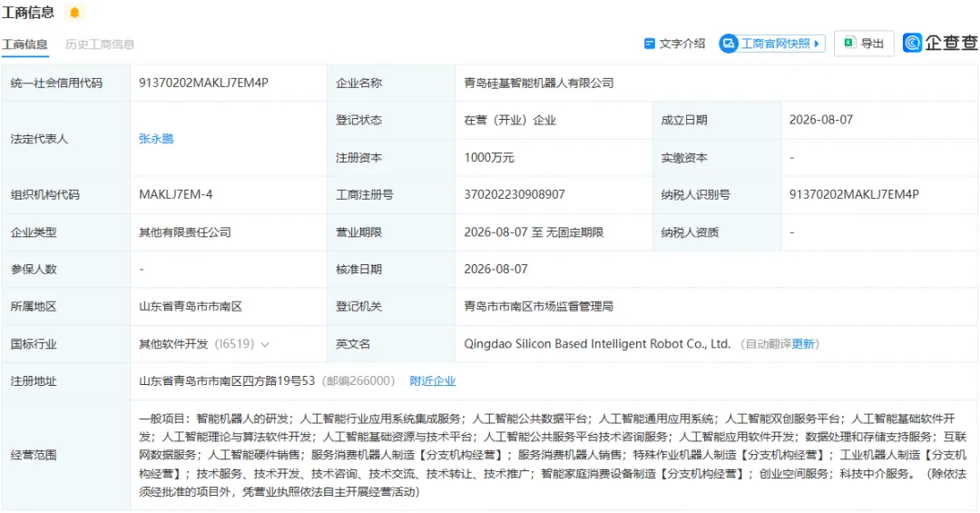Viewport: 980px width, 513px height.
Task: Select registration number 370202230908907
Action: [514, 194]
